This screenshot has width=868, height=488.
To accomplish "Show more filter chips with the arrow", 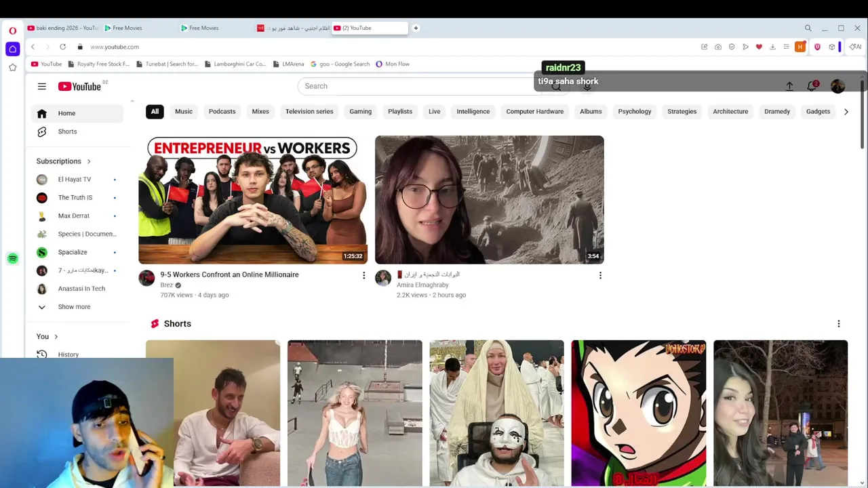I will pos(846,112).
